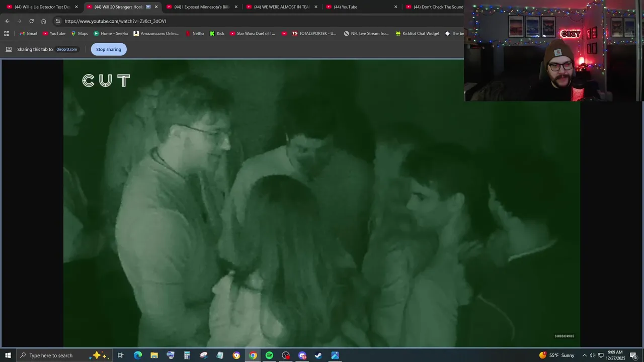View site information next to the URL

pyautogui.click(x=58, y=21)
